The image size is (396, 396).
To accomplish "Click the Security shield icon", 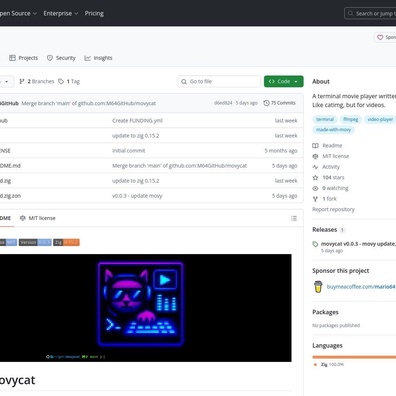I will tap(50, 58).
